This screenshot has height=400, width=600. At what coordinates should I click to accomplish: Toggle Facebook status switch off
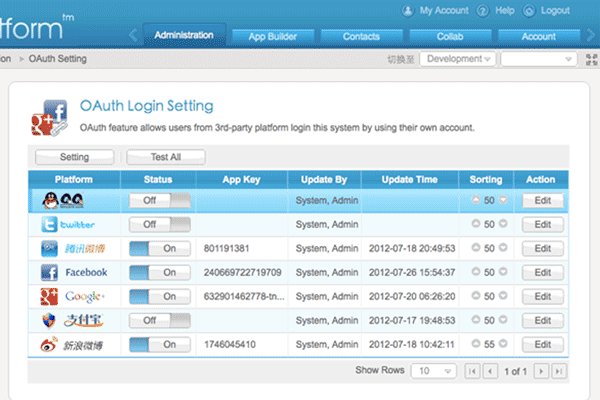point(160,273)
